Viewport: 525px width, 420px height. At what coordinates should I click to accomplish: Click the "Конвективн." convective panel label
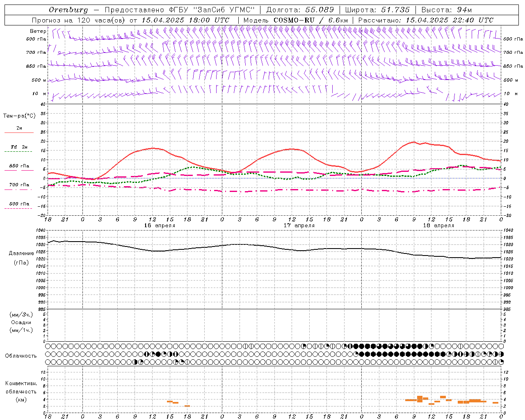coord(21,383)
